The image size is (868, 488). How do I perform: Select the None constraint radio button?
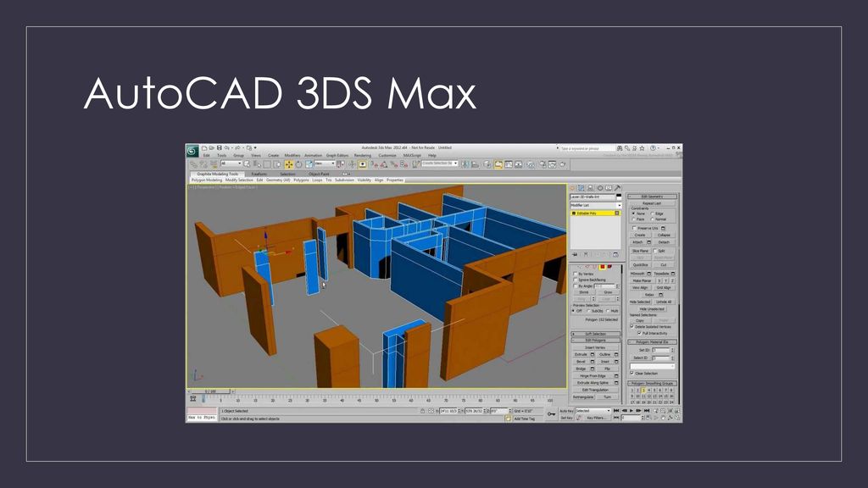pos(633,213)
